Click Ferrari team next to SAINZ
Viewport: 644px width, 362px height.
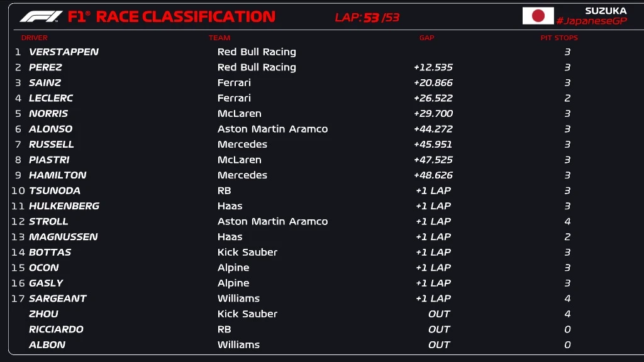234,83
